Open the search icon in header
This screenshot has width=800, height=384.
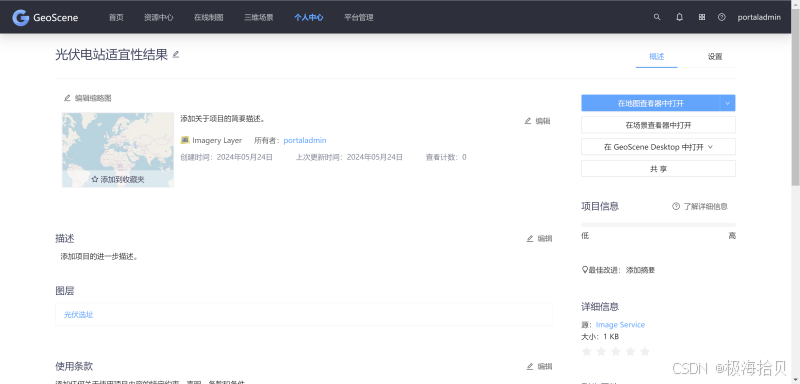click(657, 17)
